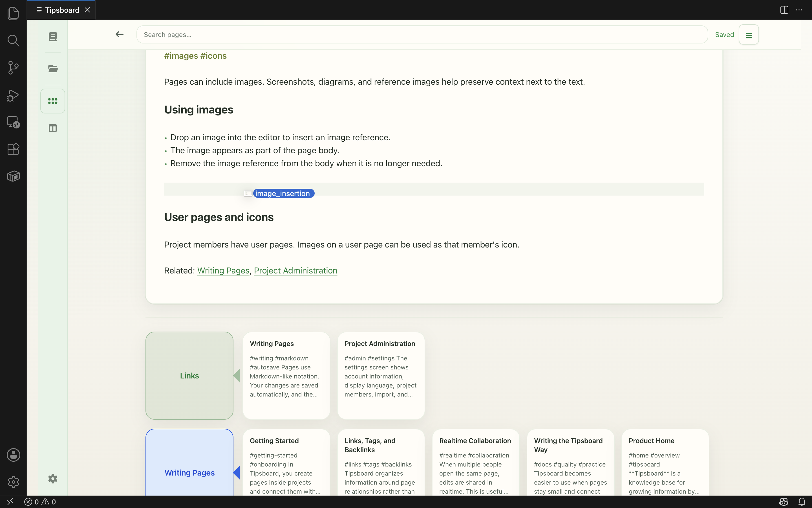Open the Project Administration page card
The height and width of the screenshot is (508, 812).
coord(381,376)
